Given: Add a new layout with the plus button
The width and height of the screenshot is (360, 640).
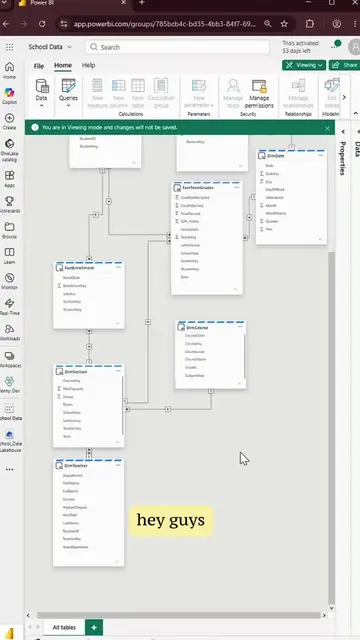Looking at the screenshot, I should [x=94, y=627].
